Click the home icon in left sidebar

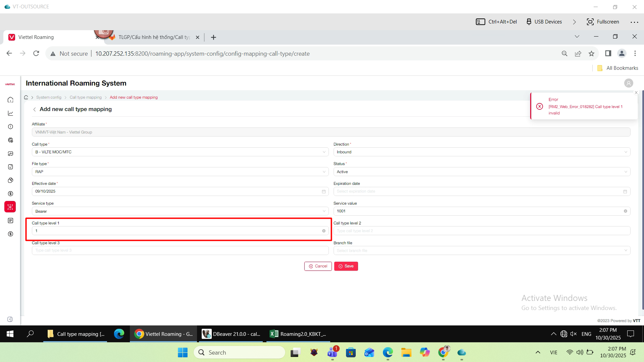click(10, 100)
